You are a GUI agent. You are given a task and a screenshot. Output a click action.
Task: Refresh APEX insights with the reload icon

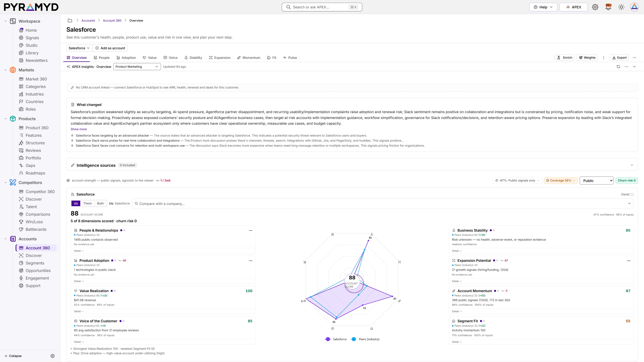618,67
